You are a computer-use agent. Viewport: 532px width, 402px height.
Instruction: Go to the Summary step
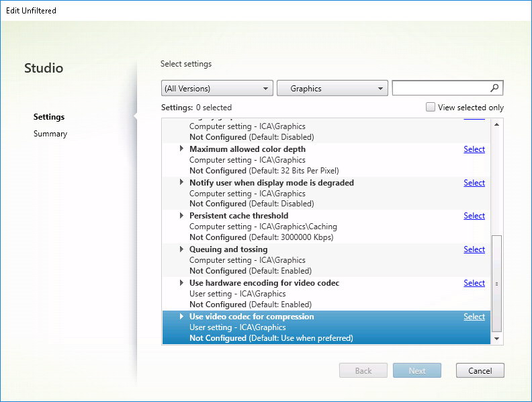pyautogui.click(x=50, y=134)
